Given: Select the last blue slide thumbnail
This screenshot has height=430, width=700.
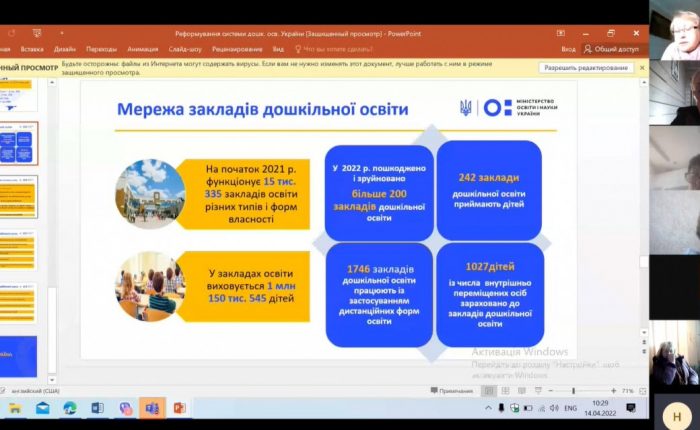Looking at the screenshot, I should 19,357.
